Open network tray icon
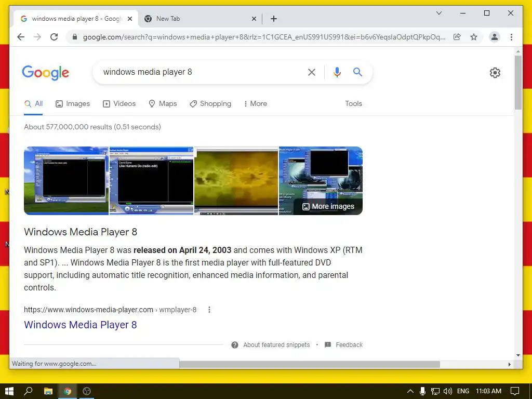Viewport: 532px width, 399px height. click(435, 391)
